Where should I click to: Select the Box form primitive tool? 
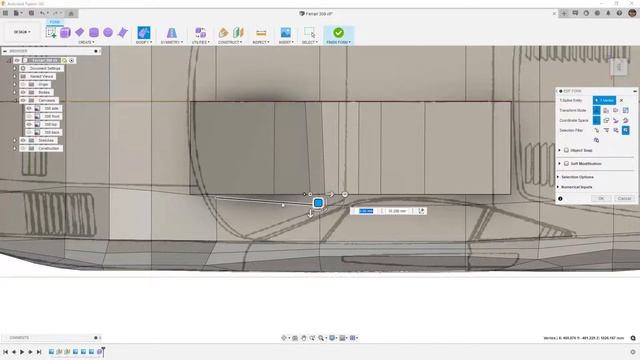[x=65, y=33]
